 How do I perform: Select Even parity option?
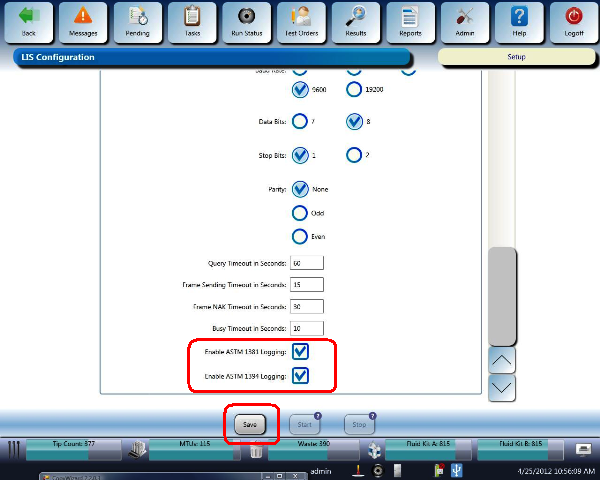300,237
